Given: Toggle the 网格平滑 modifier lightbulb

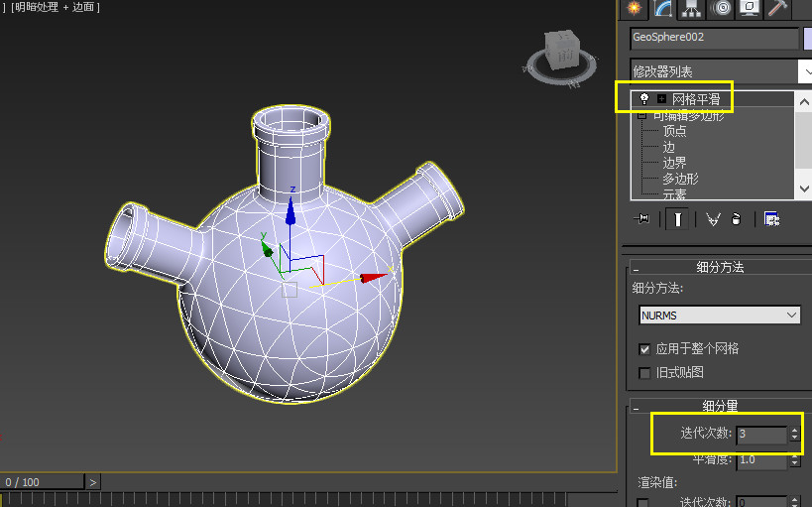Looking at the screenshot, I should pyautogui.click(x=644, y=98).
